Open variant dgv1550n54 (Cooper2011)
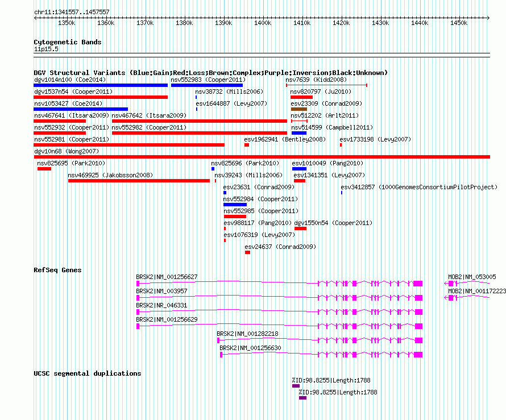The width and height of the screenshot is (506, 420). pos(333,223)
